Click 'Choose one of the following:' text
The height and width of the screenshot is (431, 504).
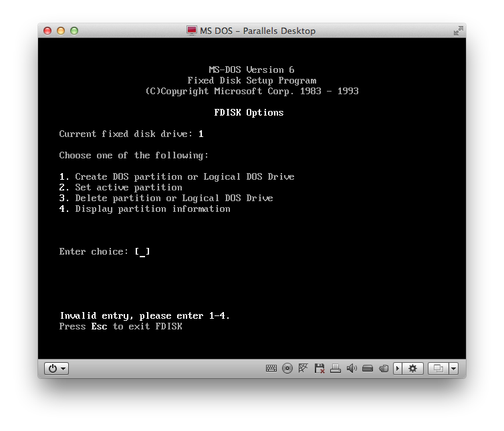pyautogui.click(x=134, y=156)
